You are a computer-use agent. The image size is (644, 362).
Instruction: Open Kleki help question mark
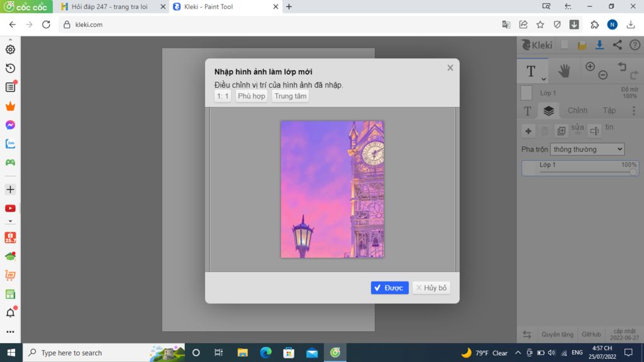(635, 45)
